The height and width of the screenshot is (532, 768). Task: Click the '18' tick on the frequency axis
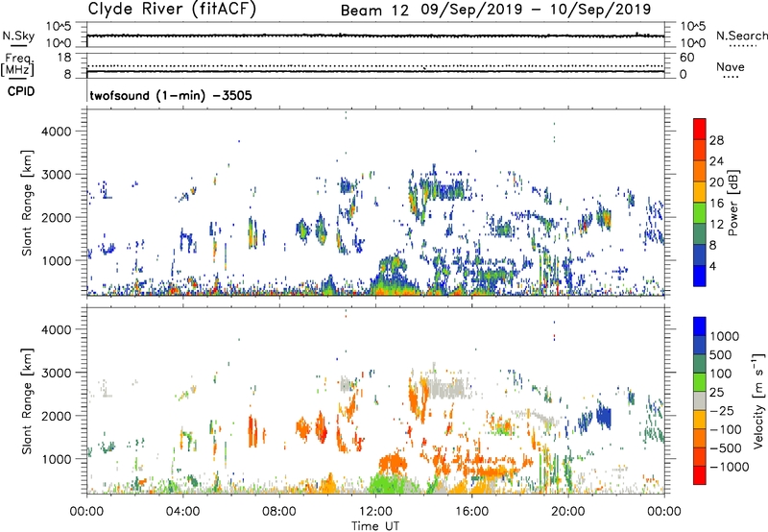(x=64, y=58)
